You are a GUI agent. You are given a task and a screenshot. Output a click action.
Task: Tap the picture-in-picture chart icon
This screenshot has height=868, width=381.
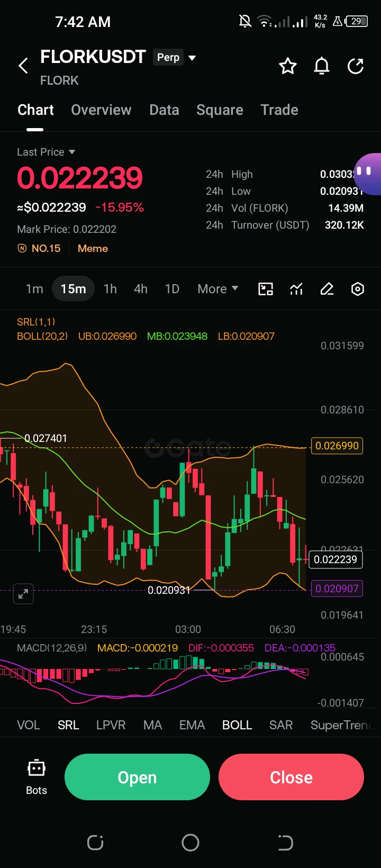click(266, 289)
